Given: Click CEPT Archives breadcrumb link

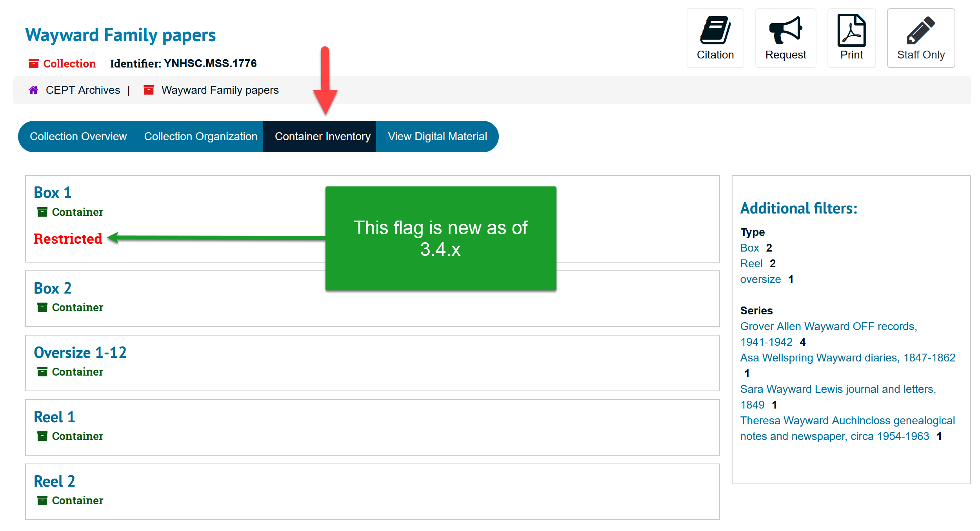Looking at the screenshot, I should 83,90.
